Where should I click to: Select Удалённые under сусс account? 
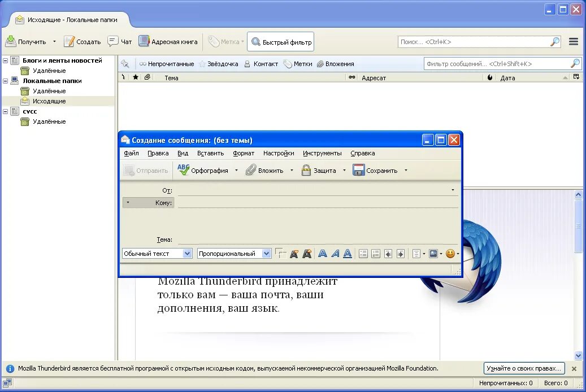tap(49, 121)
